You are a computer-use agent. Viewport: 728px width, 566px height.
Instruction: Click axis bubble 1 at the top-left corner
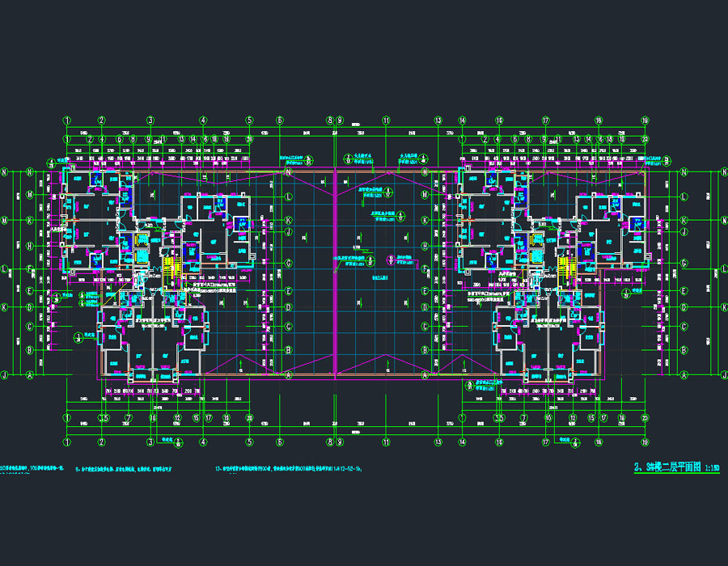click(x=66, y=120)
